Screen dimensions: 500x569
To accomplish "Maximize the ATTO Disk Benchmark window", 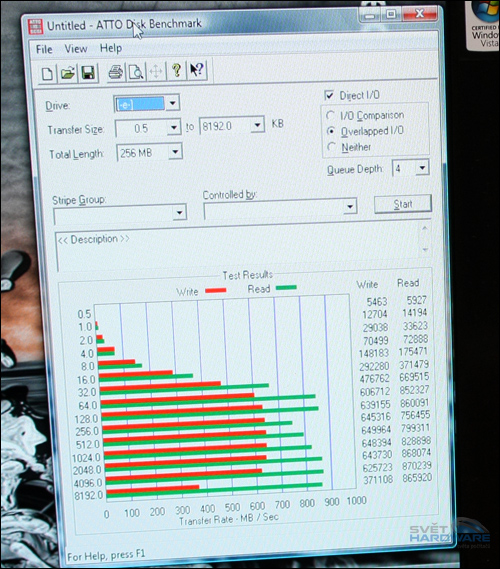I will [391, 15].
